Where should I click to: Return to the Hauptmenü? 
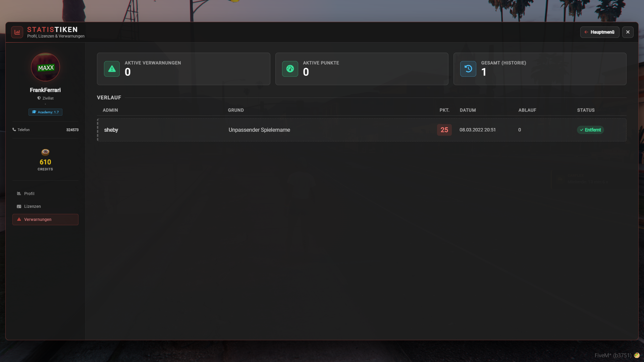[x=600, y=32]
